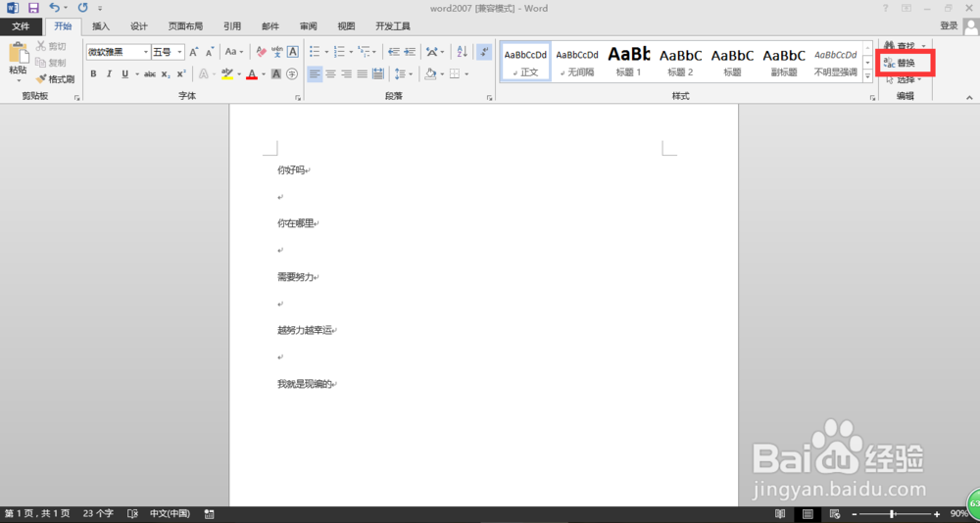Click the distributed alignment icon
Image resolution: width=980 pixels, height=523 pixels.
pyautogui.click(x=377, y=74)
